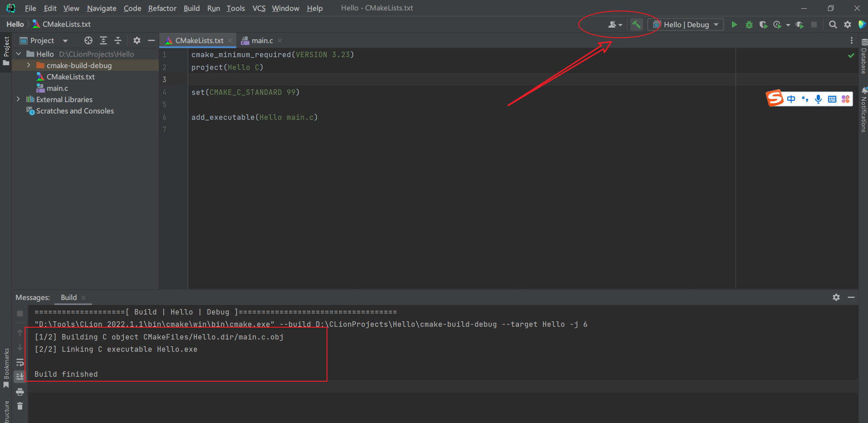Toggle the Database tool window side tab
The height and width of the screenshot is (423, 868).
point(863,56)
